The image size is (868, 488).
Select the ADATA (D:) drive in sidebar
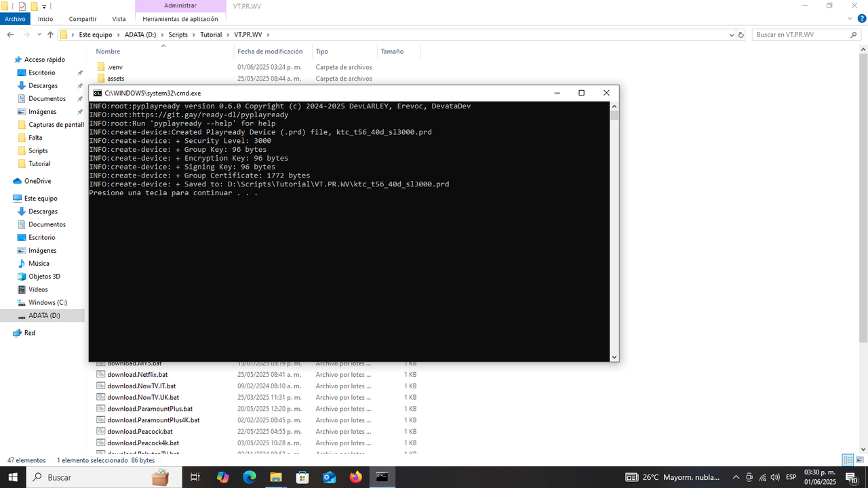[44, 316]
